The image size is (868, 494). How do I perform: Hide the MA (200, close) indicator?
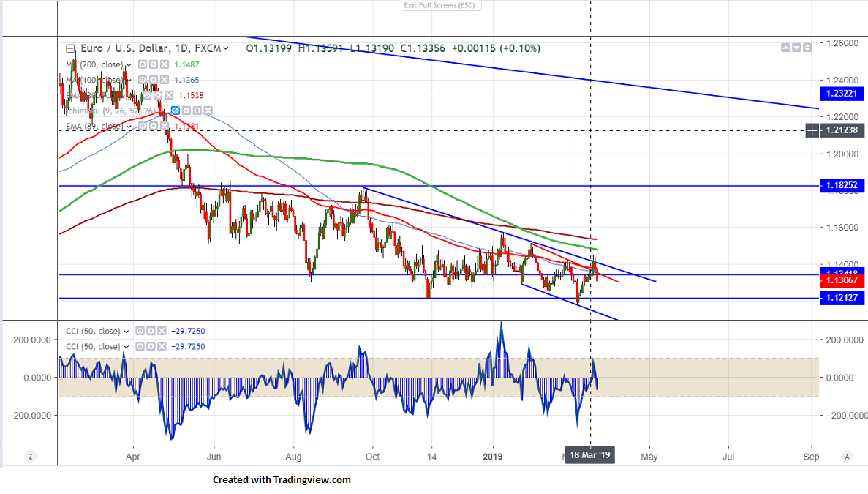pyautogui.click(x=143, y=65)
